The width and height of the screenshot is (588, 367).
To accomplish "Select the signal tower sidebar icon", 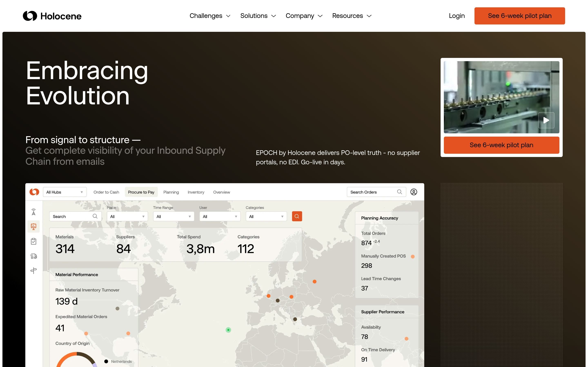I will tap(33, 212).
